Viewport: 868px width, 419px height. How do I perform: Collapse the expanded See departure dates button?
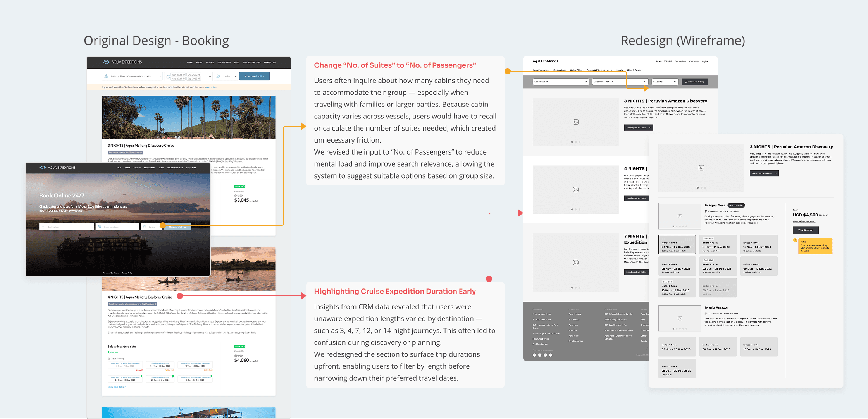(x=764, y=173)
